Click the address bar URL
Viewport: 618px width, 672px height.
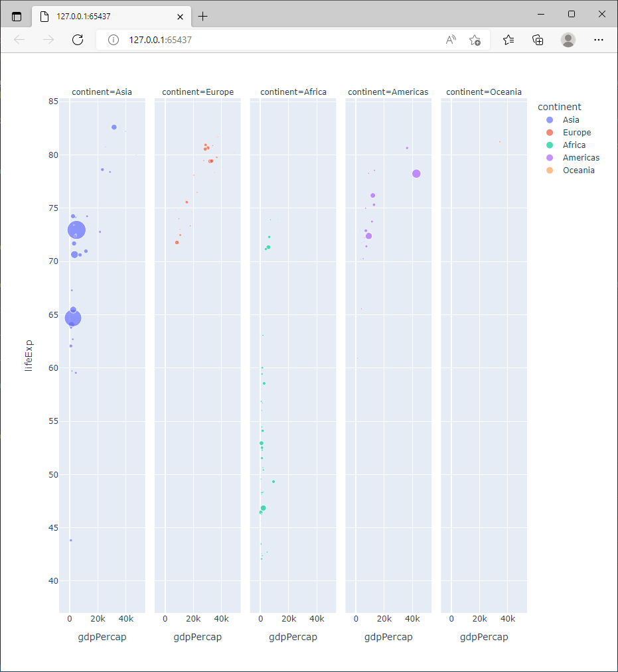pyautogui.click(x=160, y=40)
